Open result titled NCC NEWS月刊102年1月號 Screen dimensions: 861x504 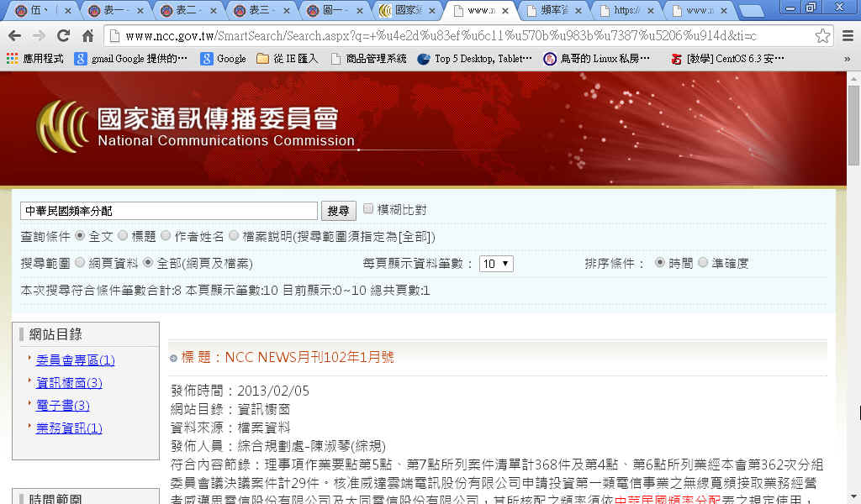309,358
